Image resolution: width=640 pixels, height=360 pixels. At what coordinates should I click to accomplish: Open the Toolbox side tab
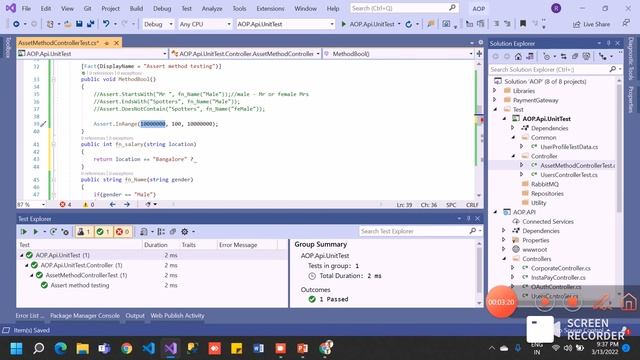click(7, 47)
